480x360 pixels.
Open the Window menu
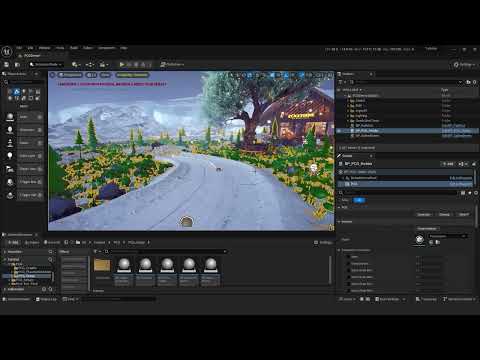click(44, 48)
